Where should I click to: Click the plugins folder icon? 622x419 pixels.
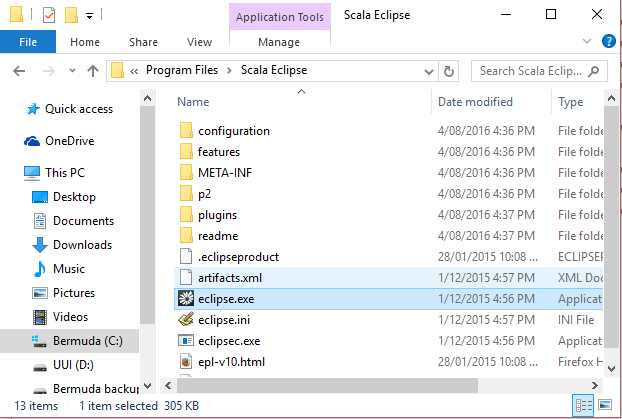(x=186, y=215)
